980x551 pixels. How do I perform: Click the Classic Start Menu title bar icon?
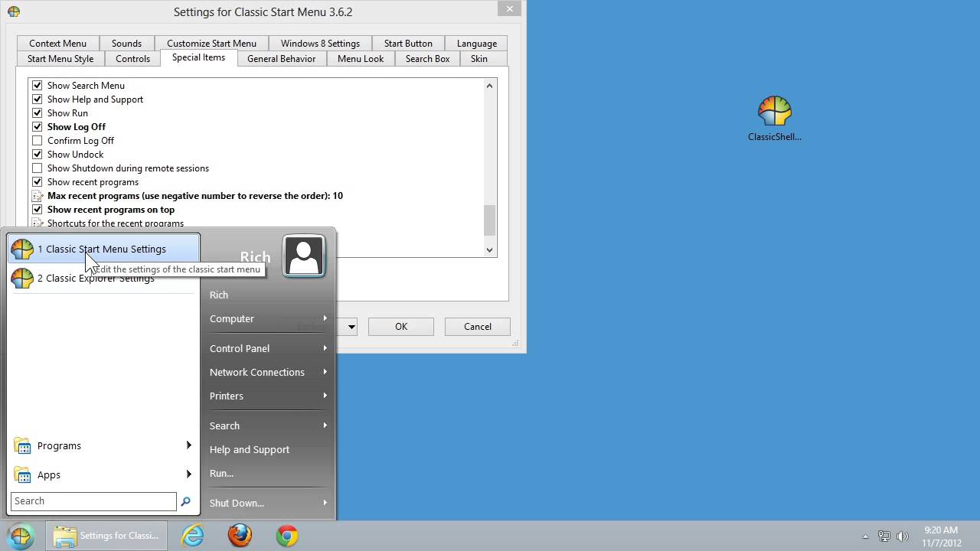(14, 11)
